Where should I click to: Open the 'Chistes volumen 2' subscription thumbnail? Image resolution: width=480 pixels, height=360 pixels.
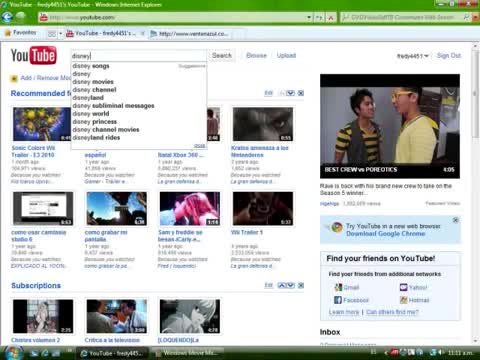coord(43,316)
